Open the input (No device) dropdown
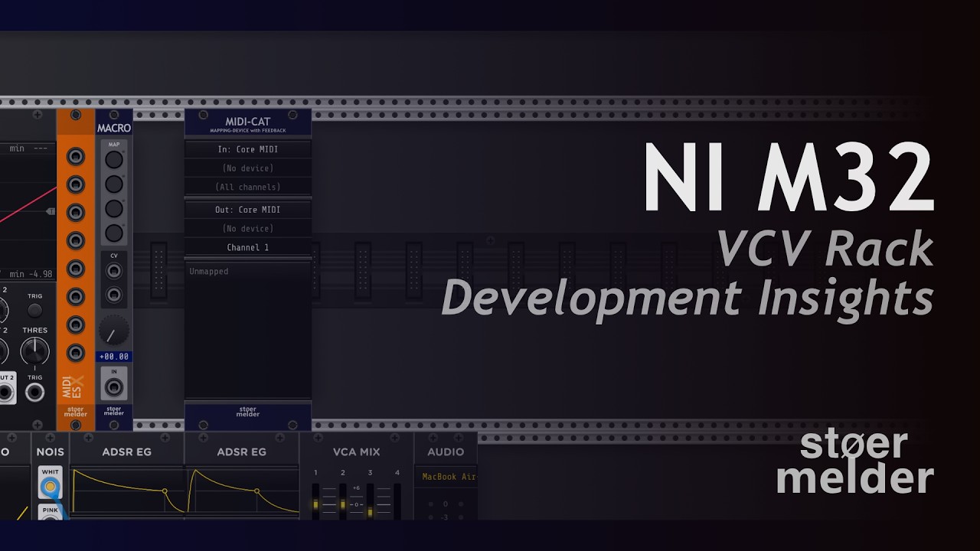This screenshot has height=551, width=980. (247, 168)
